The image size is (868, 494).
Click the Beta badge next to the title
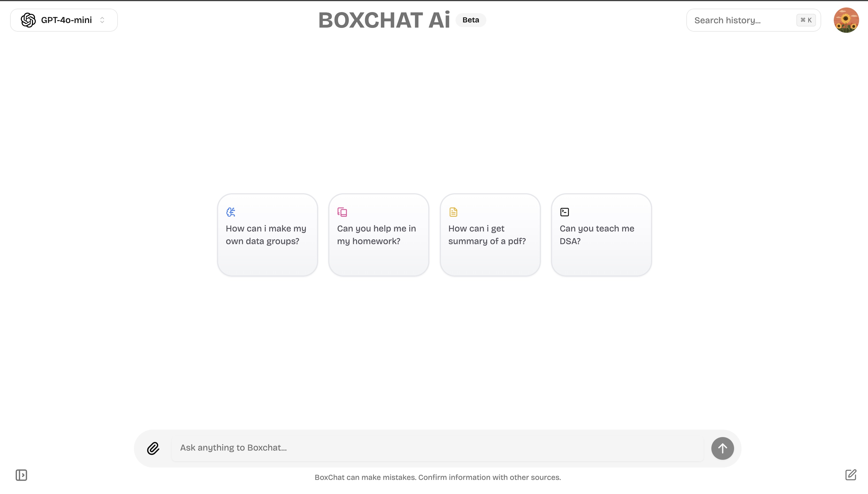[471, 20]
